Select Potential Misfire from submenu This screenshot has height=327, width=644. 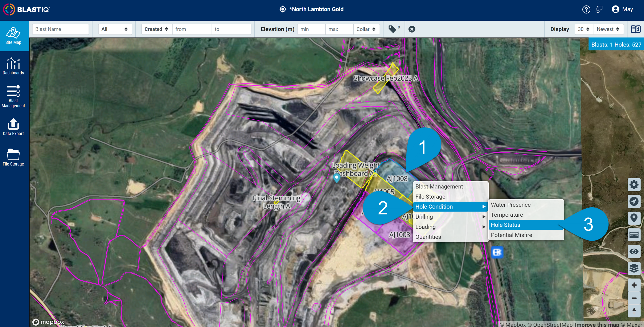tap(526, 235)
